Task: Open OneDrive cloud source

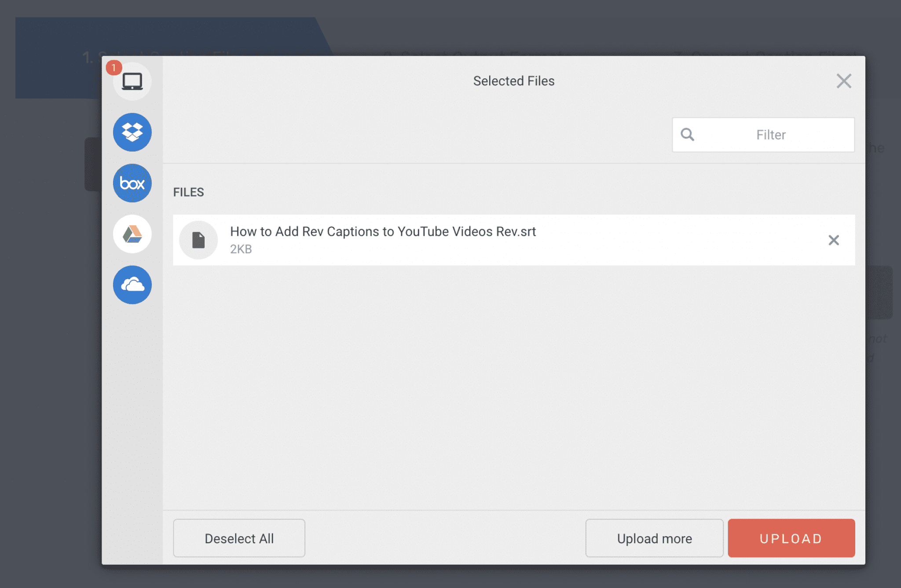Action: point(132,285)
